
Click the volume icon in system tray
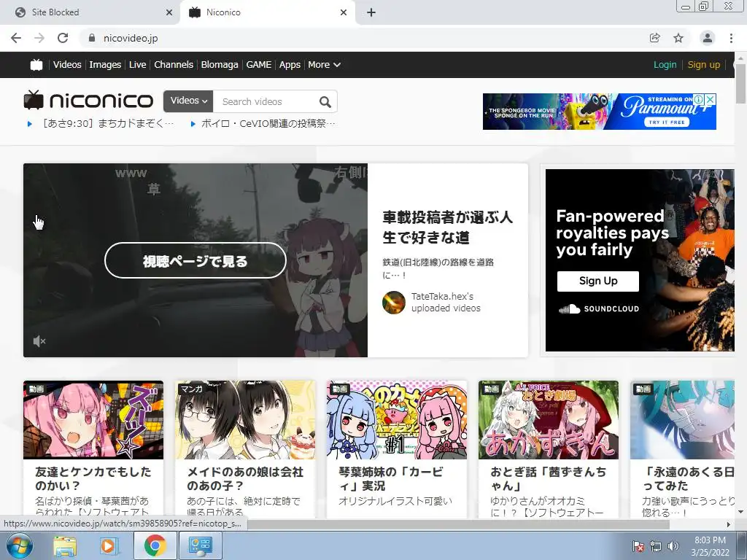tap(673, 546)
